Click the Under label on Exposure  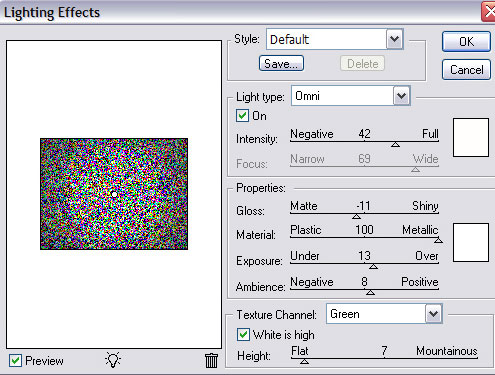(x=305, y=256)
